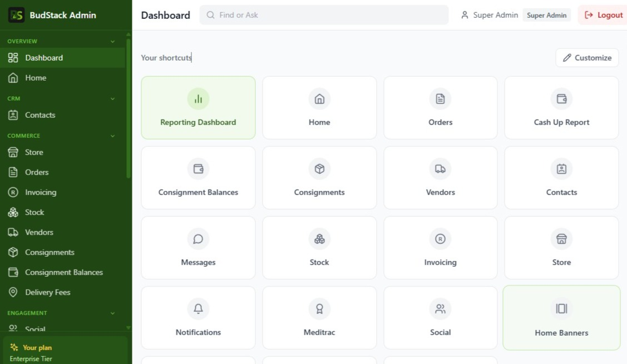Click the Contacts icon in sidebar
This screenshot has width=627, height=364.
click(13, 115)
